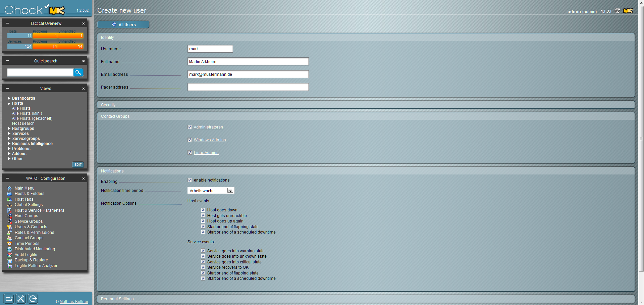Open the Windows Admins link
Screen dimensions: 644x305
[210, 140]
